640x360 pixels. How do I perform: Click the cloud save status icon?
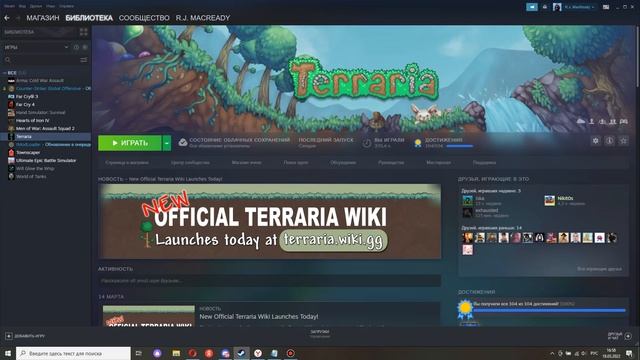click(183, 142)
